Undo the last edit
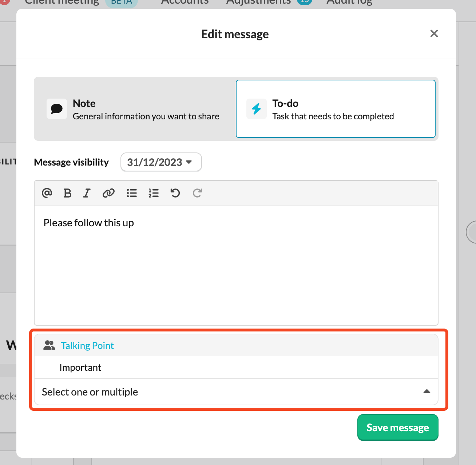The height and width of the screenshot is (465, 476). click(175, 193)
